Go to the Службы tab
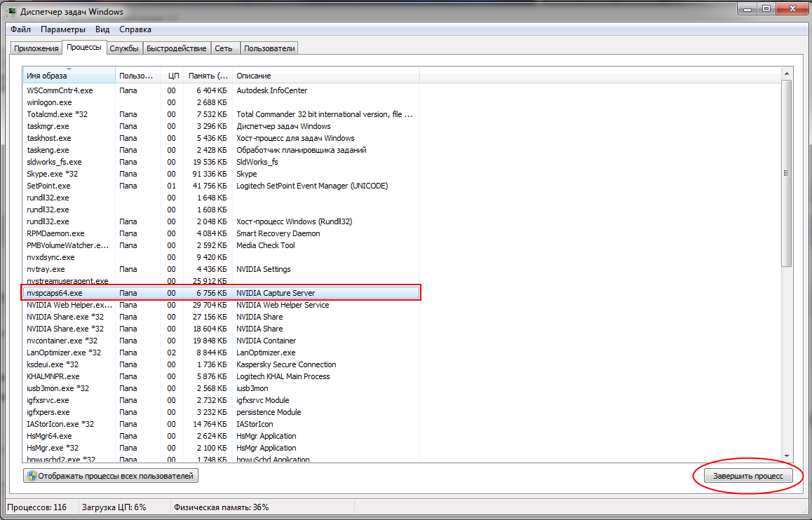Screen dimensions: 812x520 point(124,48)
